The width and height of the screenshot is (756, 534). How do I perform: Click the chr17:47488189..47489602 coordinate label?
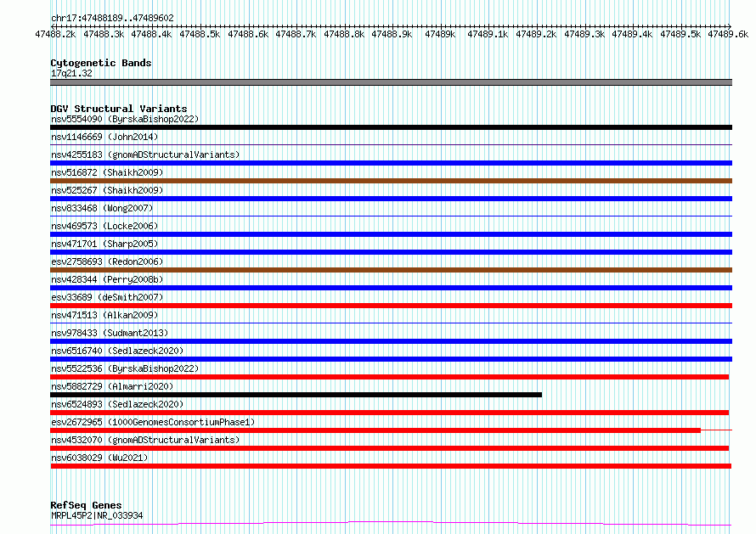point(112,18)
